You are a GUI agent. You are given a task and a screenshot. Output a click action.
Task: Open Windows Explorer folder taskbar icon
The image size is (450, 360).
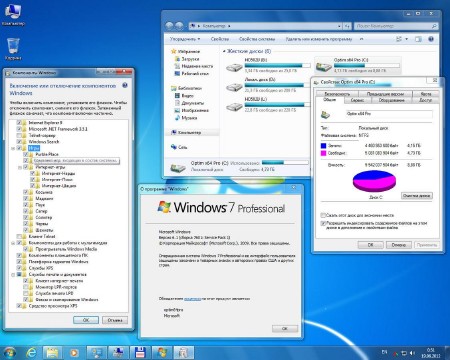52,352
